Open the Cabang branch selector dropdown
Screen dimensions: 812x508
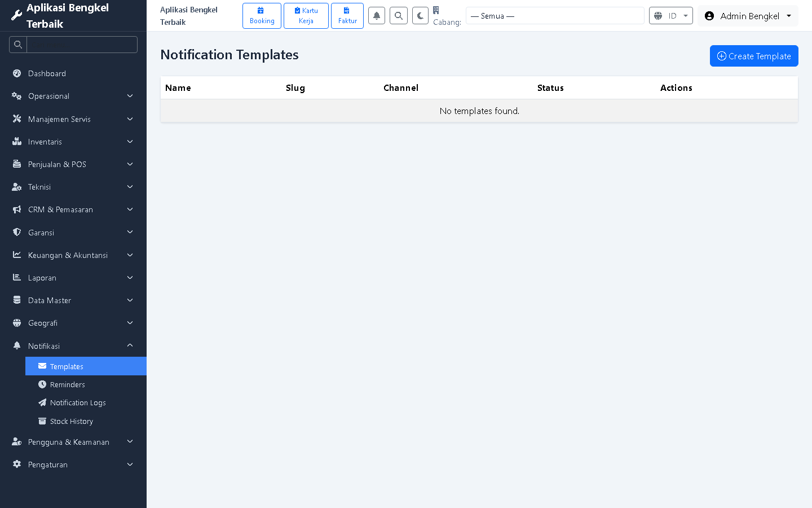555,16
